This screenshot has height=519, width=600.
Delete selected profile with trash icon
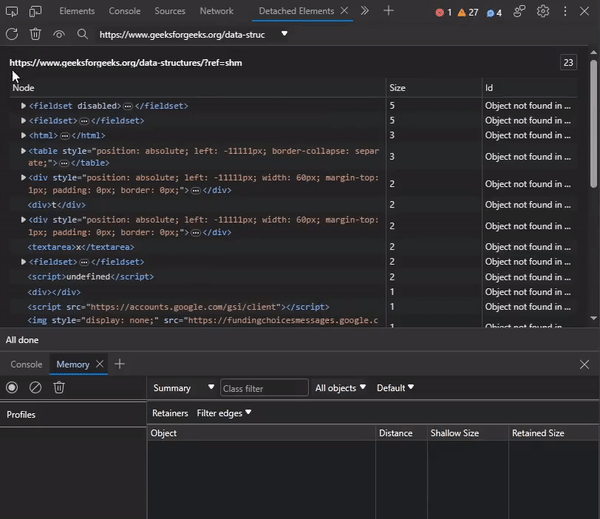(x=59, y=387)
